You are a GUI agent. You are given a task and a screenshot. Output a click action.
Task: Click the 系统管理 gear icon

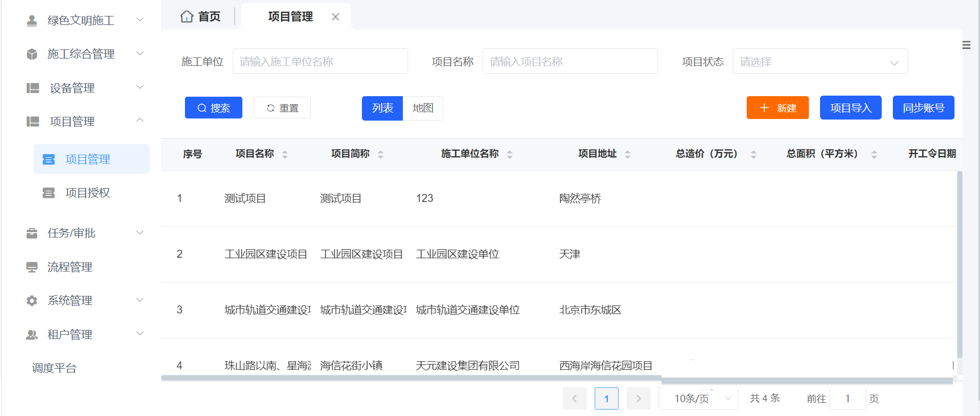point(32,301)
